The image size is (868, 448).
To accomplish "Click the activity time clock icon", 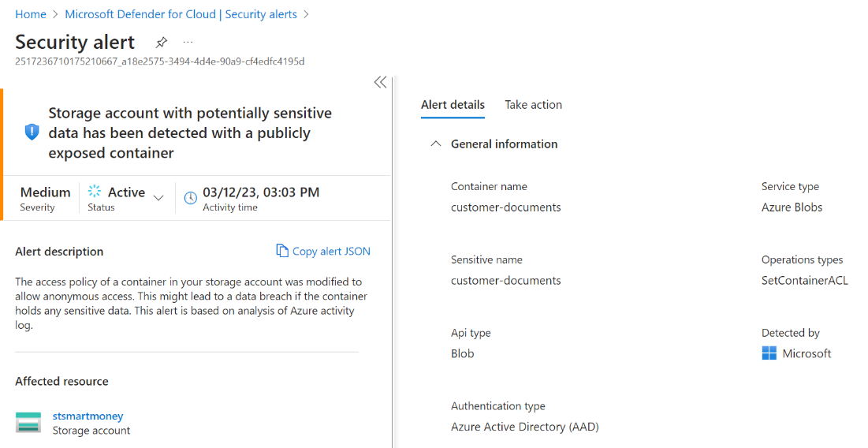I will tap(191, 198).
